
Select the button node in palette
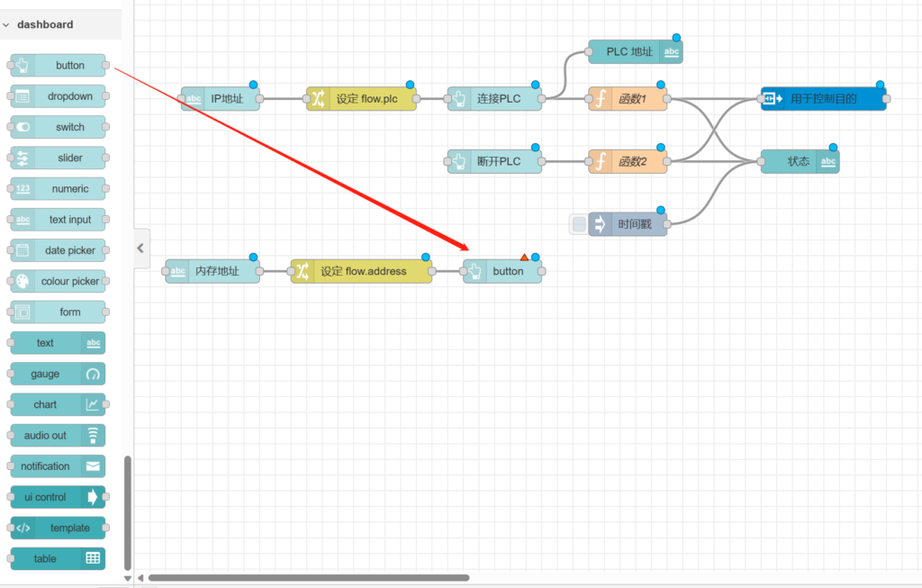[58, 66]
